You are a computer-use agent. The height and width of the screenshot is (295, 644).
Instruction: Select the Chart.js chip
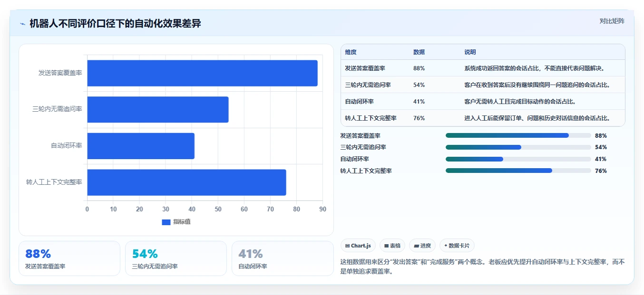pyautogui.click(x=358, y=246)
